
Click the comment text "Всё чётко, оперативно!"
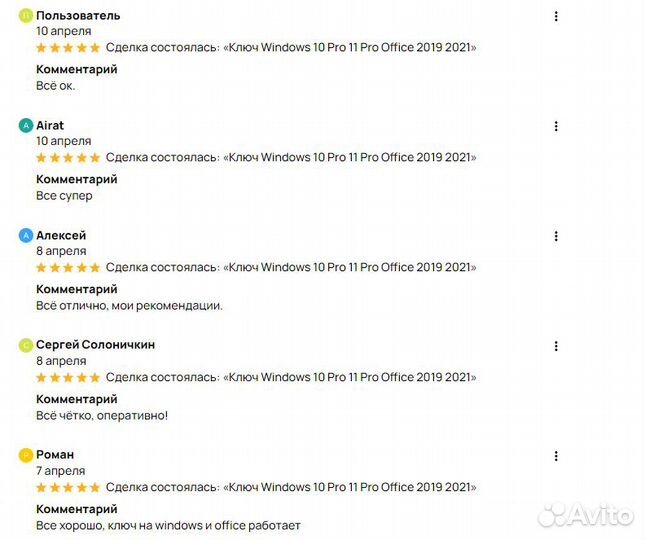(x=102, y=415)
